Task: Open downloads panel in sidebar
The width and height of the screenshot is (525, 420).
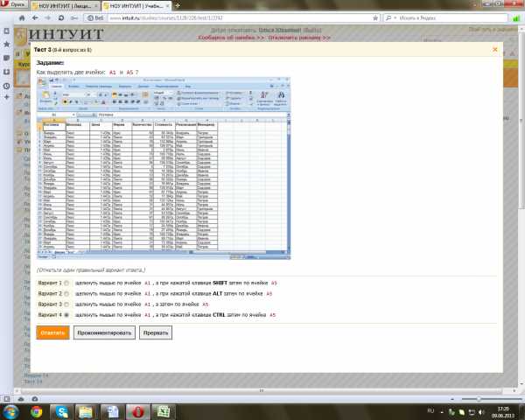Action: coord(6,72)
